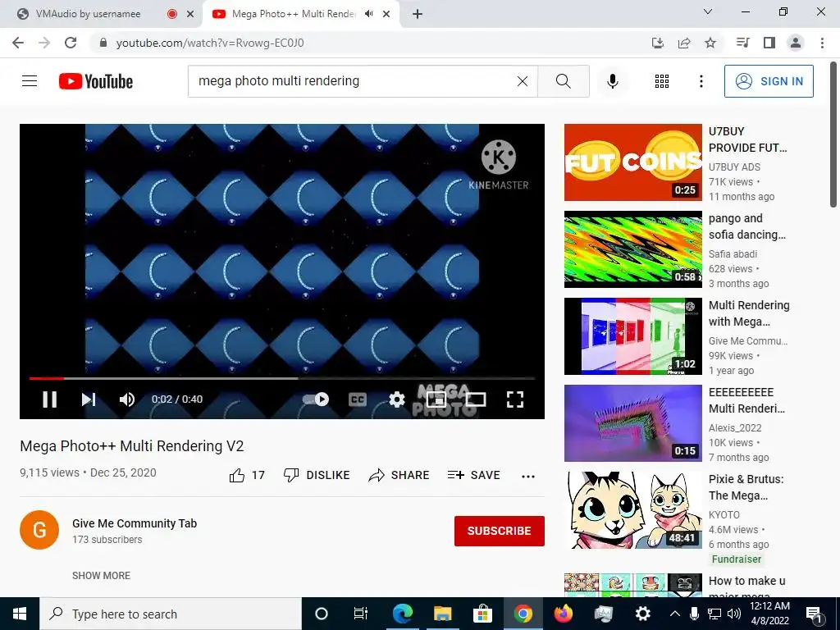
Task: Click the youtube.com address bar URL
Action: click(x=209, y=43)
